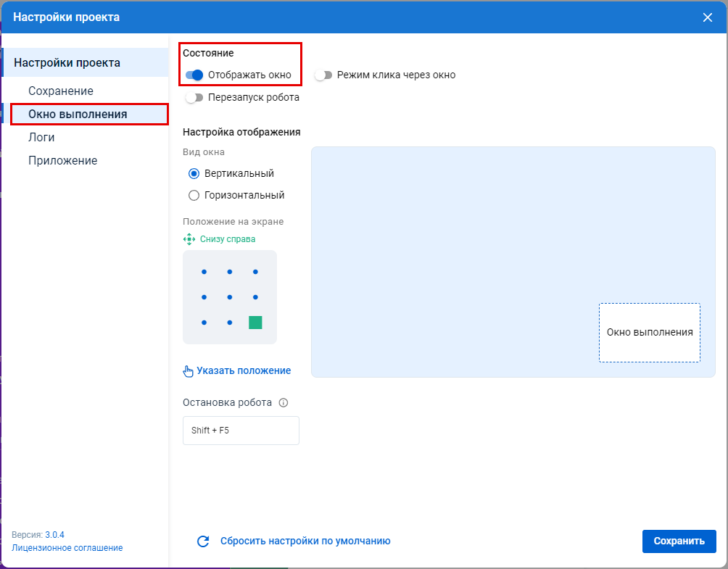Click the green move-arrows icon by Снизу справа

(189, 239)
